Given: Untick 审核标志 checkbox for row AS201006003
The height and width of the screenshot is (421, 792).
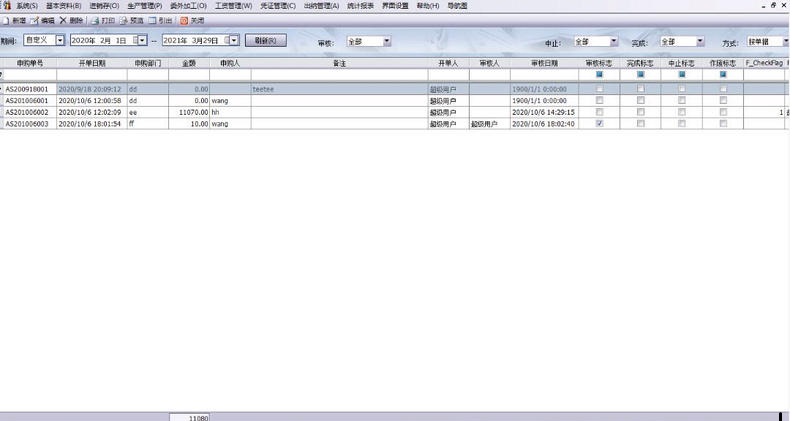Looking at the screenshot, I should tap(600, 124).
